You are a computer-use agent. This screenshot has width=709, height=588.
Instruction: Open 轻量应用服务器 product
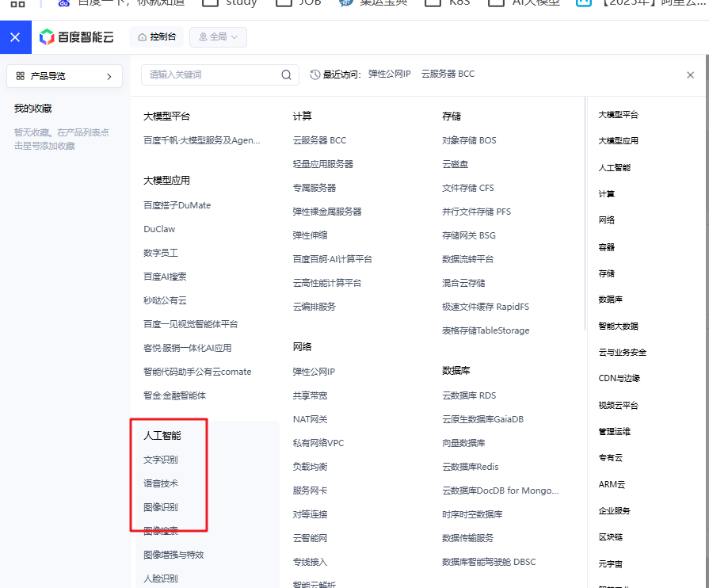point(323,164)
